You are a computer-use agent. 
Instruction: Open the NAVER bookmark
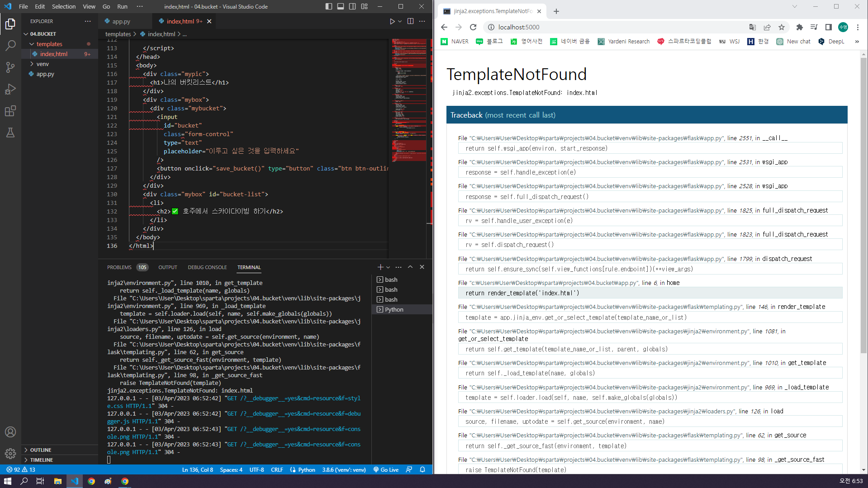[x=455, y=42]
